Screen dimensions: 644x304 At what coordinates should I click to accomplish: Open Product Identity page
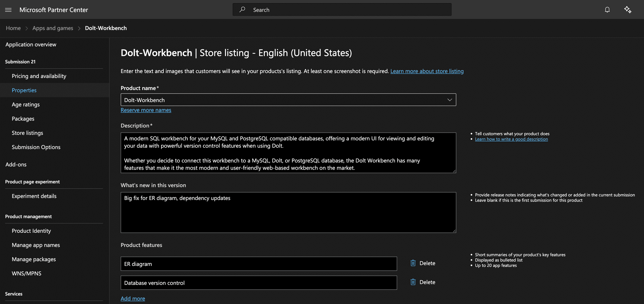31,231
